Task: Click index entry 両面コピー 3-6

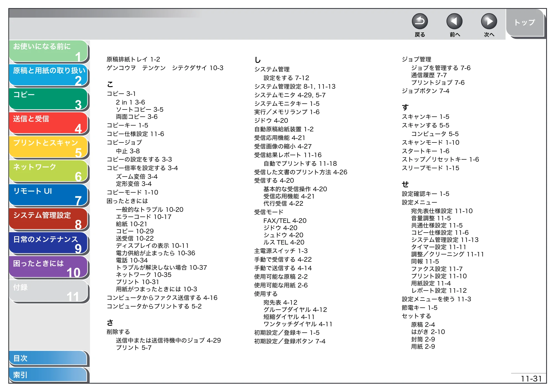Action: pos(137,117)
